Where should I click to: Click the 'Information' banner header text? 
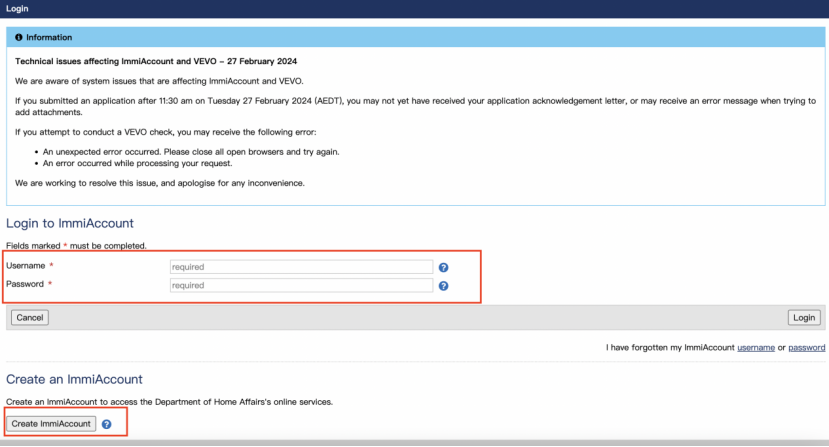coord(49,37)
